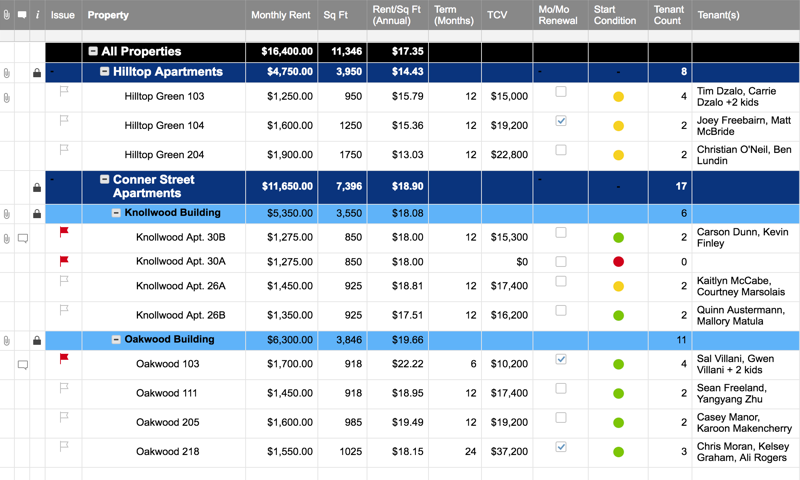The image size is (800, 480).
Task: Uncheck Mo/Mo Renewal for Oakwood 218
Action: 561,446
